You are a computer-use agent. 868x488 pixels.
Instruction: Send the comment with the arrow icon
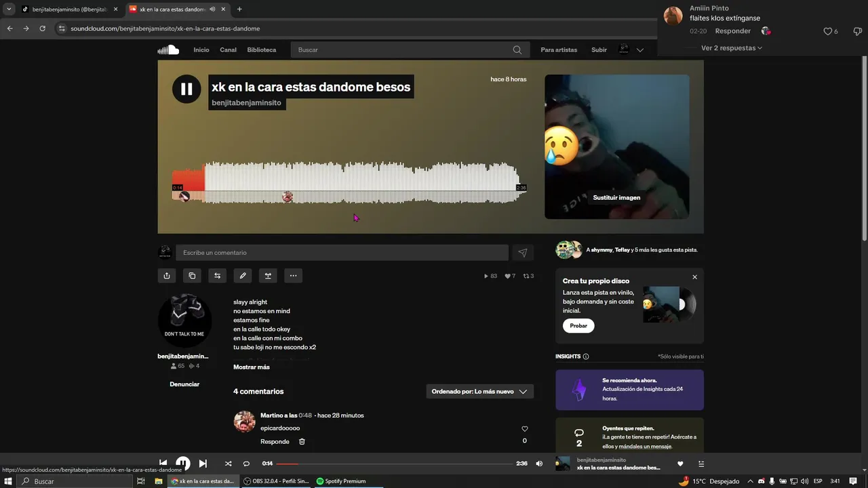523,253
